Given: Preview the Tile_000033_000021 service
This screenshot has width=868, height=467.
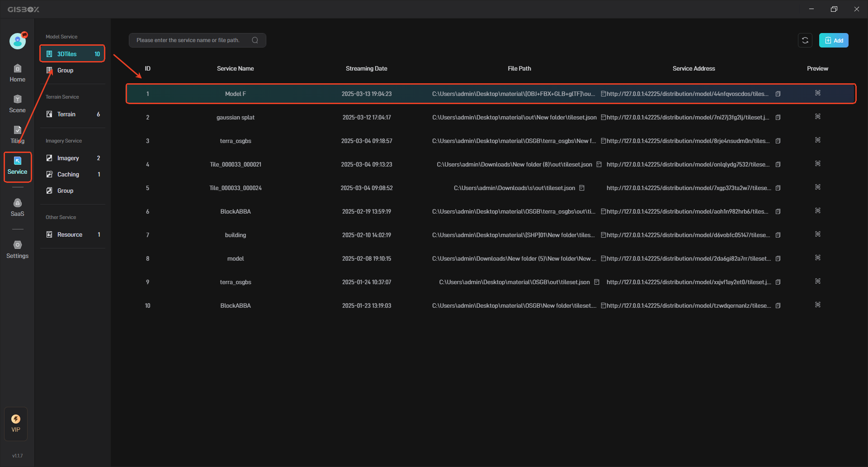Looking at the screenshot, I should pos(818,163).
